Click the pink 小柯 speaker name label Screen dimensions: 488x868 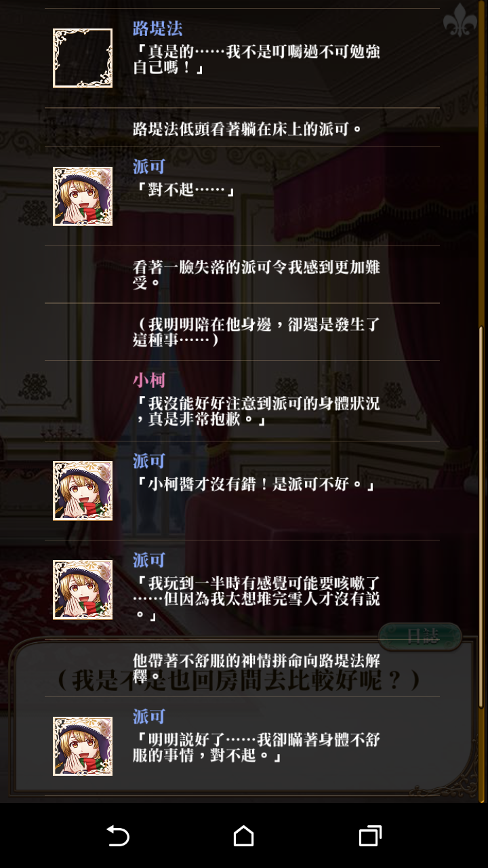(149, 380)
